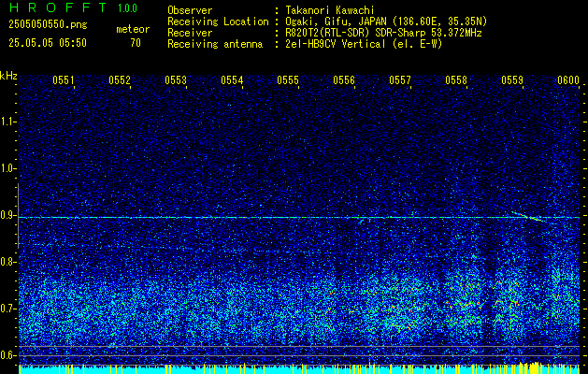Image resolution: width=588 pixels, height=374 pixels.
Task: Click the 0600 time marker
Action: [568, 80]
